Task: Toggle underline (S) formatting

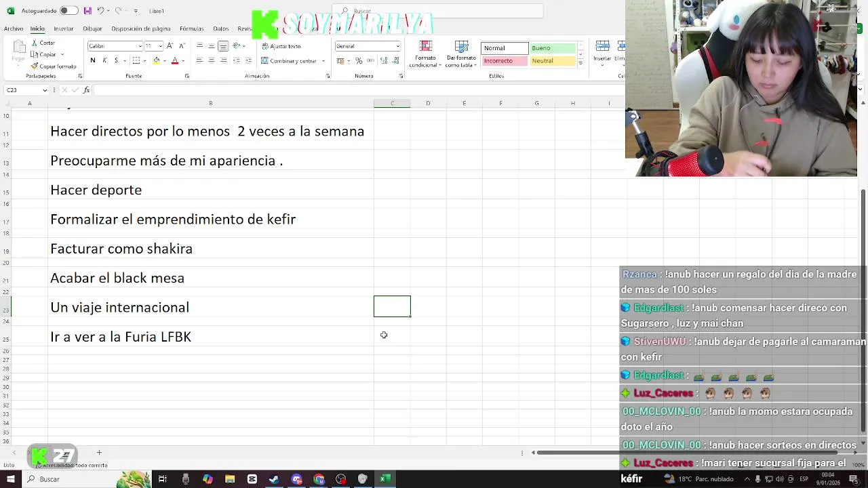Action: coord(116,60)
